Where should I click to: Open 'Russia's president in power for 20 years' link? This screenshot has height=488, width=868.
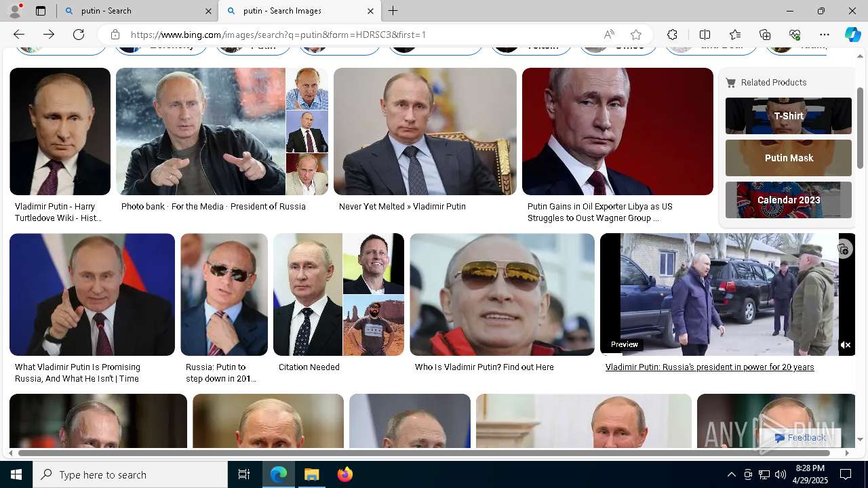709,367
